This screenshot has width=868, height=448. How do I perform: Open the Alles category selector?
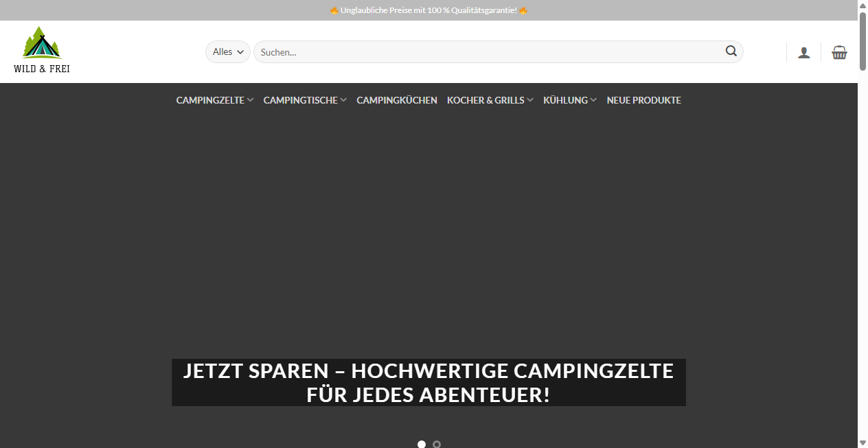pos(227,51)
